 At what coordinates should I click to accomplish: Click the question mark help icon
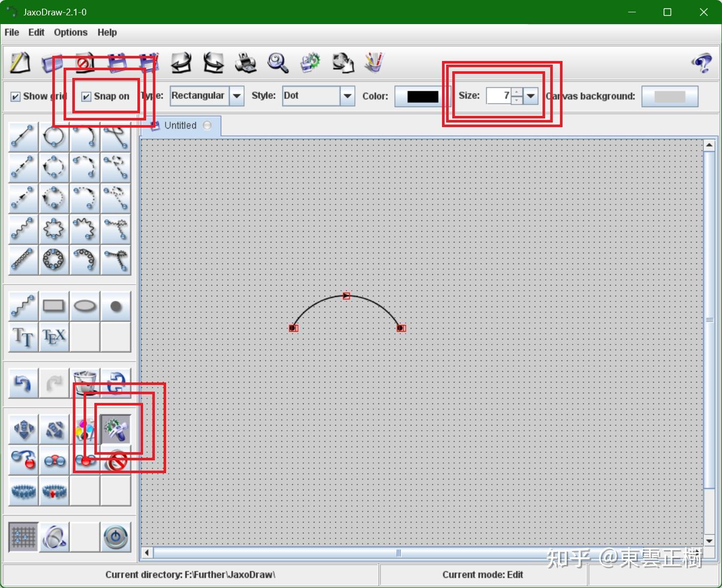pyautogui.click(x=701, y=63)
